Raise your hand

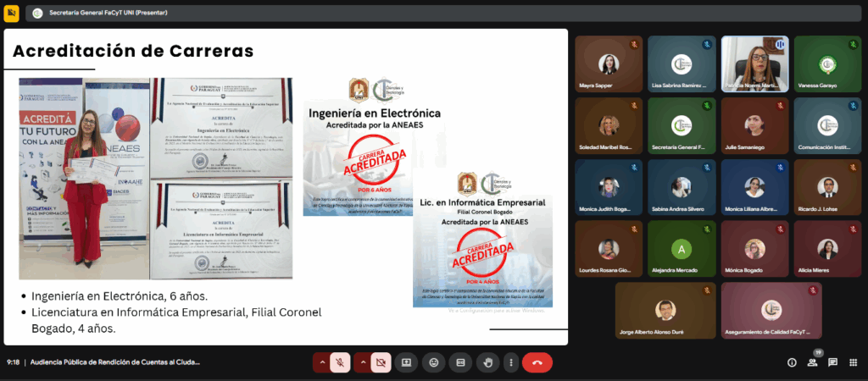(x=487, y=362)
